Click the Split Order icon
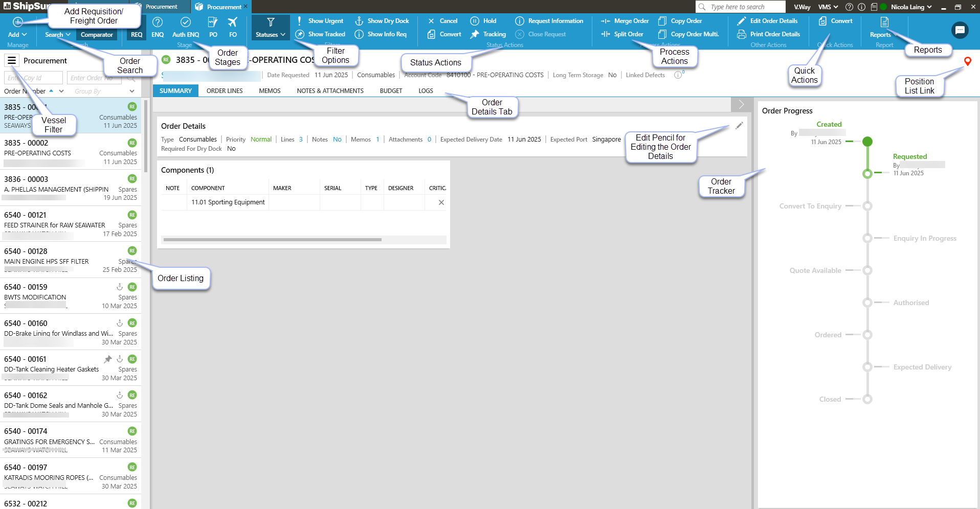Screen dimensions: 980x509 pyautogui.click(x=606, y=34)
